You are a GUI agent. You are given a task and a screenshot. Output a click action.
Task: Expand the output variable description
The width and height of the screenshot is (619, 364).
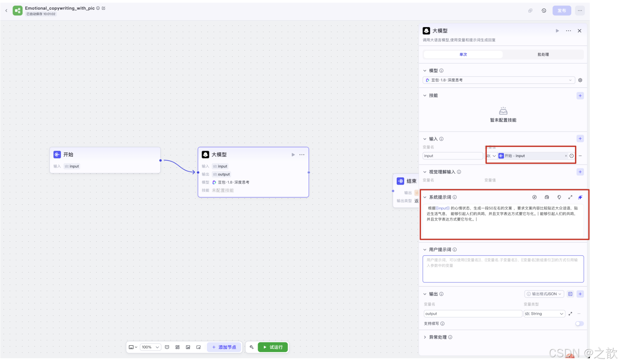[x=570, y=314]
